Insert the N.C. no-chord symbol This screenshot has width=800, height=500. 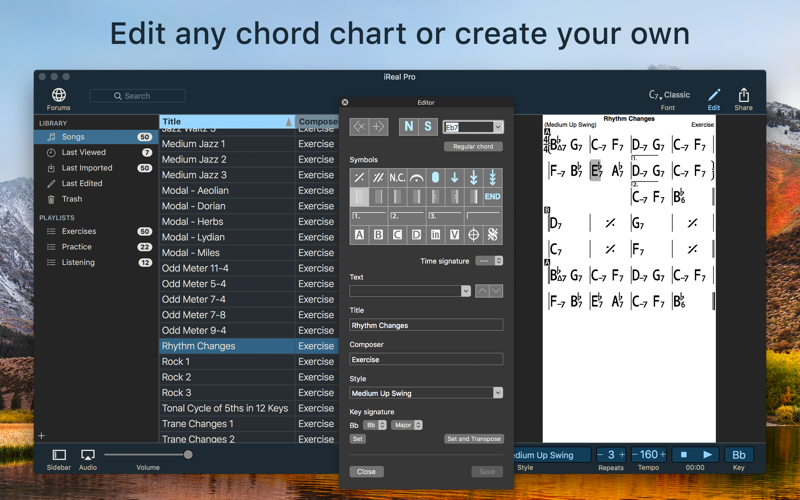397,178
